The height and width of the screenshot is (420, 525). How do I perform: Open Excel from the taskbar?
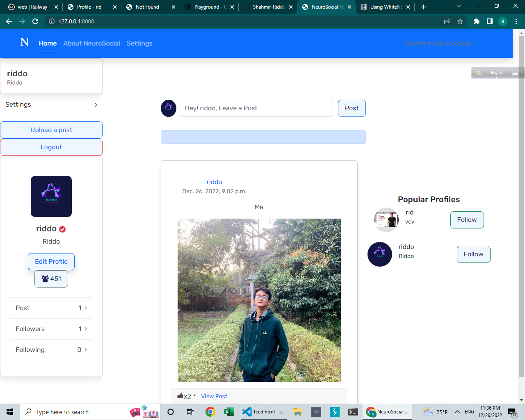click(x=229, y=412)
